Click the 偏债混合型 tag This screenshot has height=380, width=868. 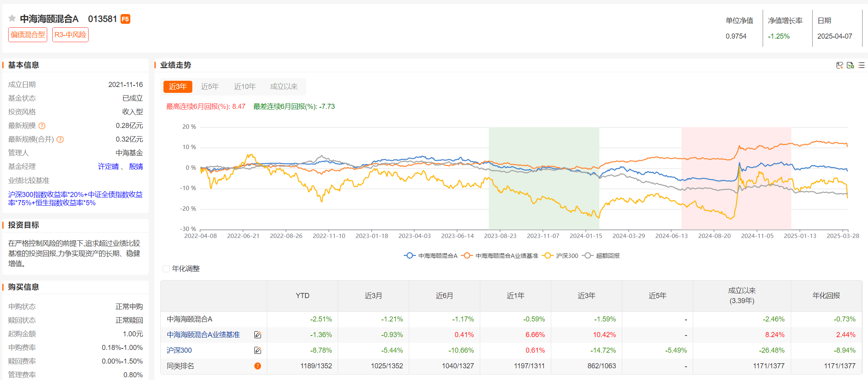tap(28, 35)
